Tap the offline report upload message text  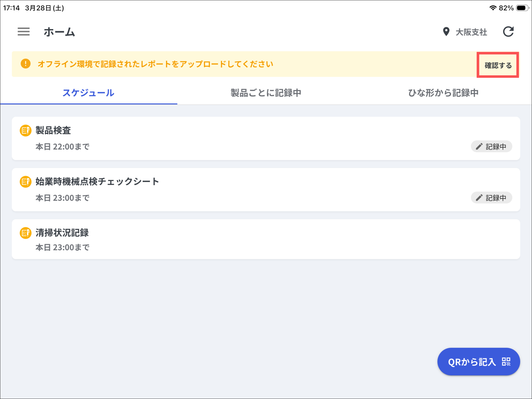click(155, 64)
